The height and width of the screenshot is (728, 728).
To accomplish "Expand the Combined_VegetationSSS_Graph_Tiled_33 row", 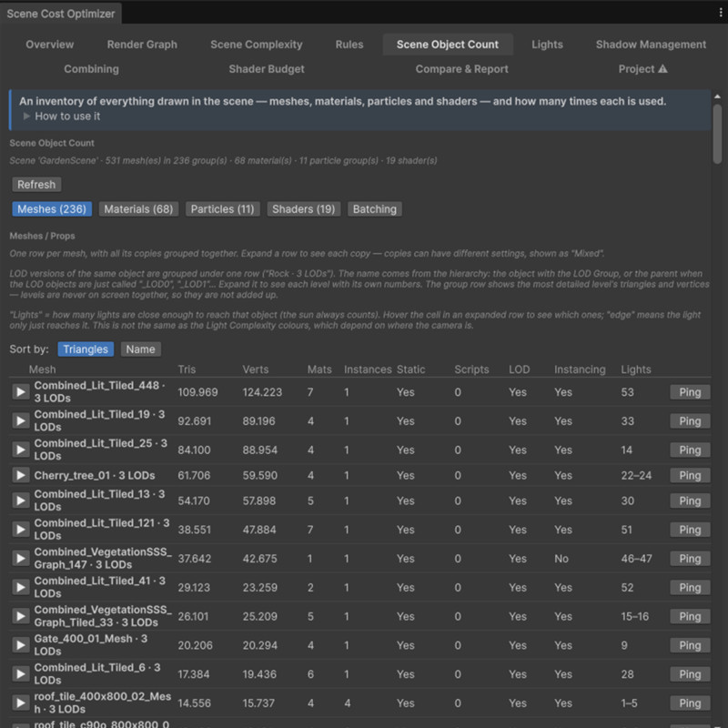I will (x=20, y=616).
